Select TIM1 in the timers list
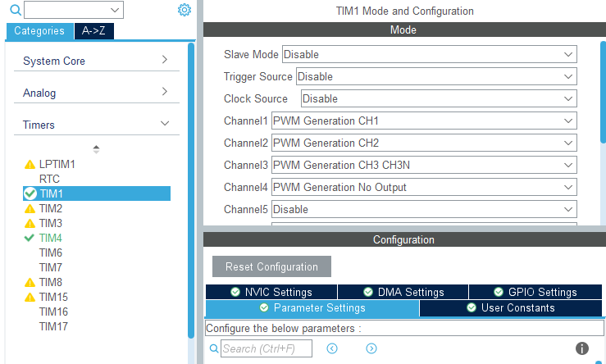The image size is (606, 364). click(x=97, y=193)
